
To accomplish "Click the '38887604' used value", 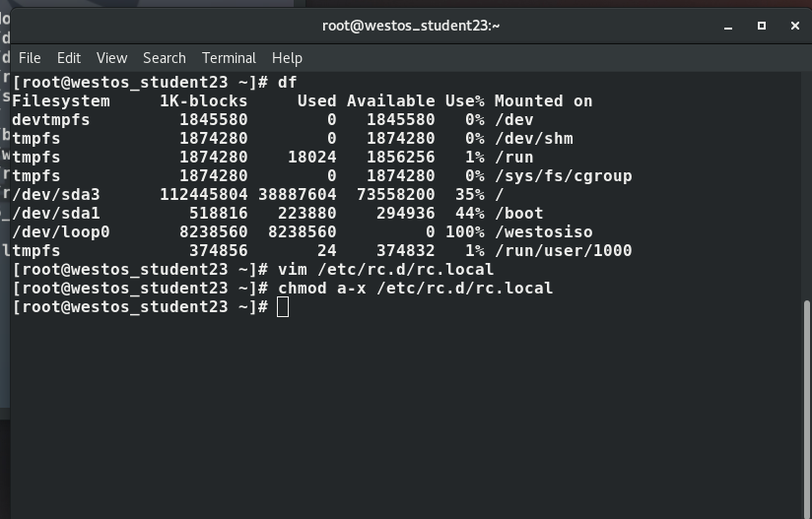I will pos(298,195).
